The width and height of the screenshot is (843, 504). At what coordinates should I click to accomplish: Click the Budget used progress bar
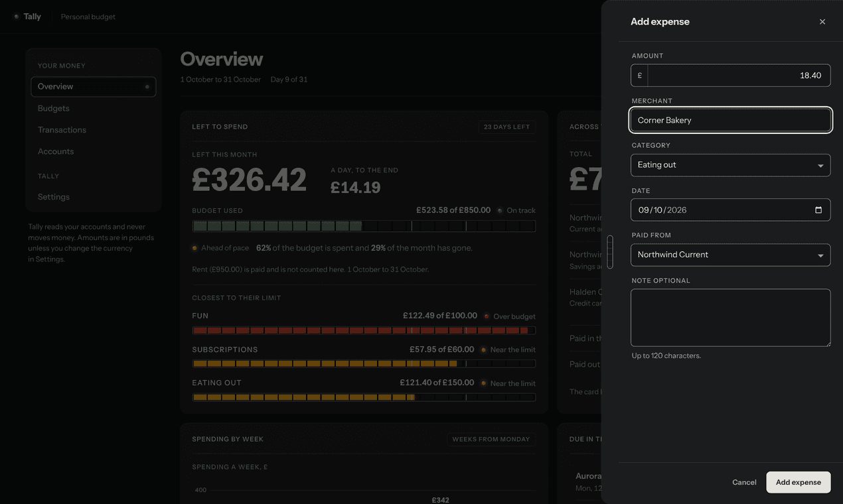click(x=364, y=226)
